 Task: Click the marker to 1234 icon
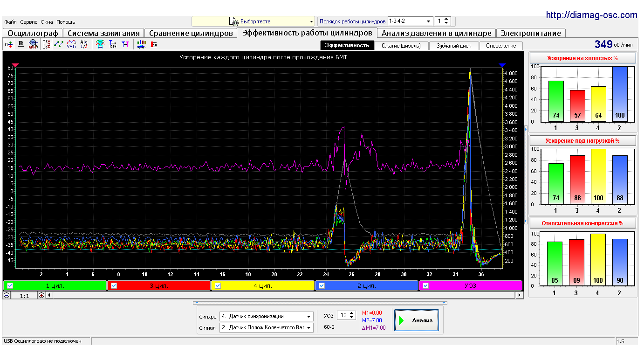click(x=113, y=44)
